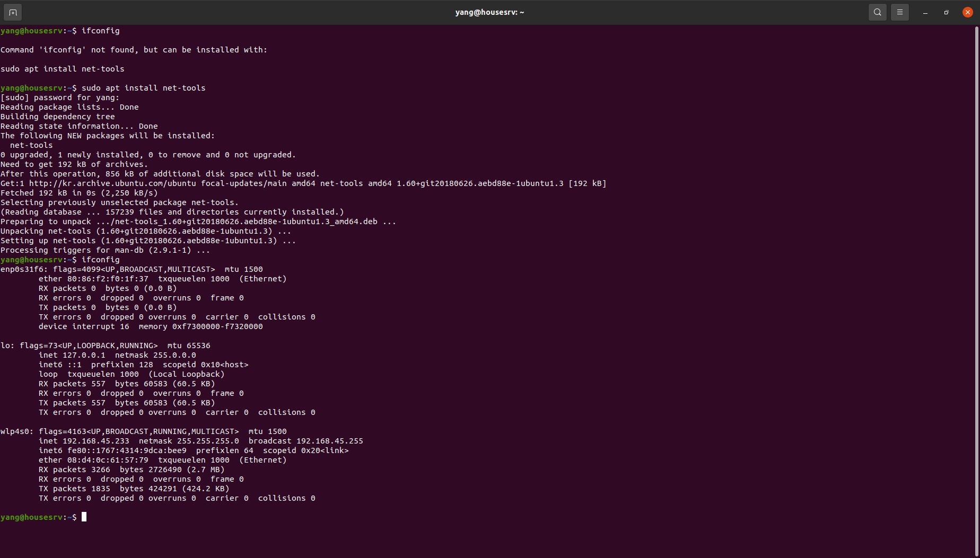This screenshot has width=980, height=558.
Task: Click the blinking cursor at the prompt
Action: coord(84,517)
